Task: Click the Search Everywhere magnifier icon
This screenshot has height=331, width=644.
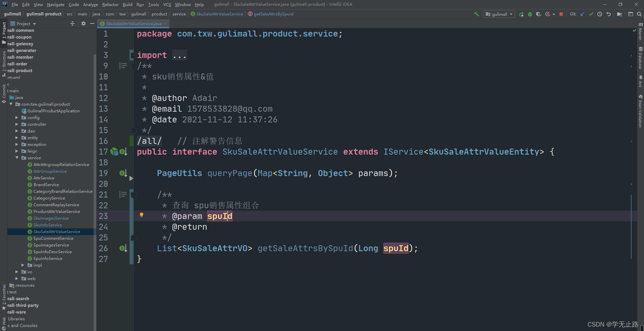Action: 639,14
